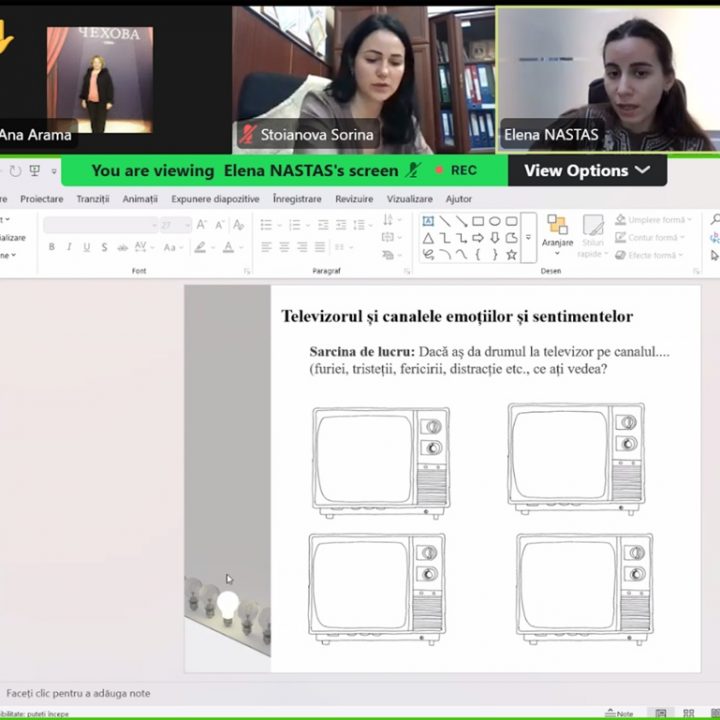Open the Zoom View Options dropdown
720x720 pixels.
(x=587, y=170)
